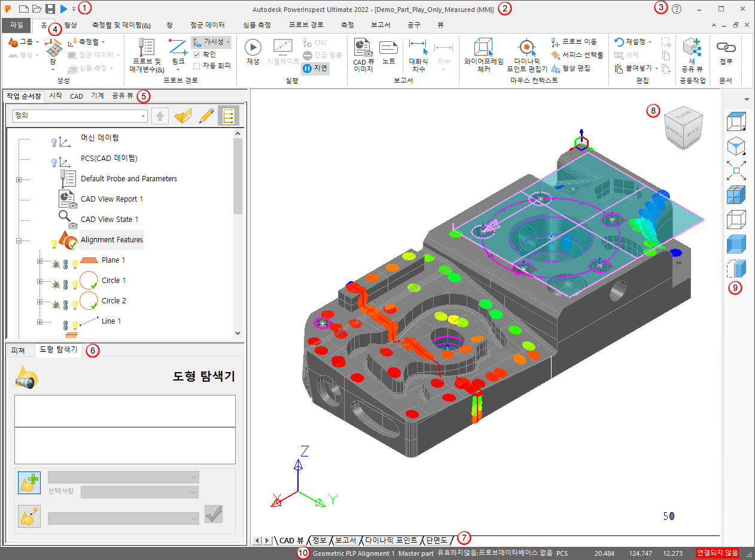
Task: Switch to 프로브 경로 ribbon tab
Action: 306,25
